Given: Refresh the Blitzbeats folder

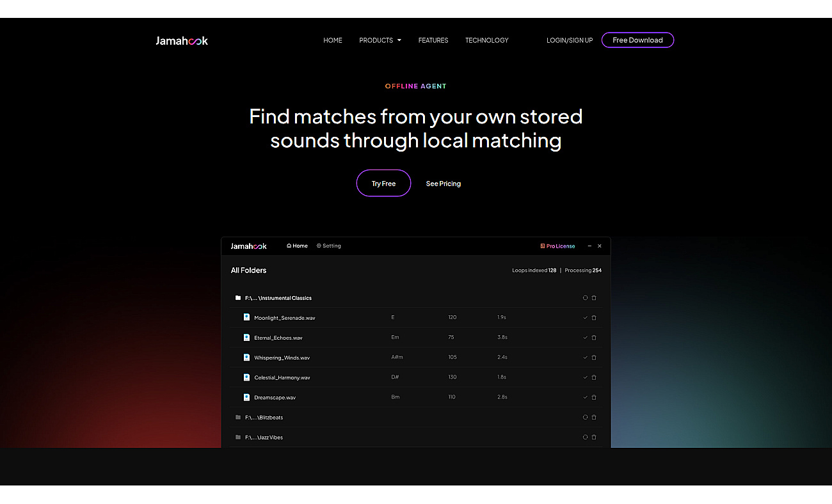Looking at the screenshot, I should (x=585, y=418).
